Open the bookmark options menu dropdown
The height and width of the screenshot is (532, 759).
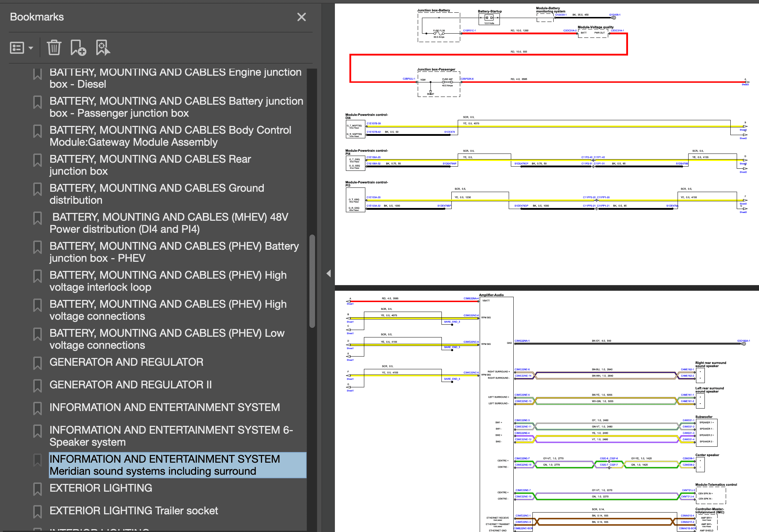tap(22, 47)
